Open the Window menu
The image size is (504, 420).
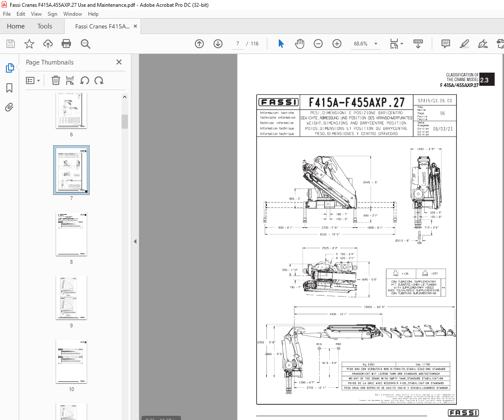[73, 14]
